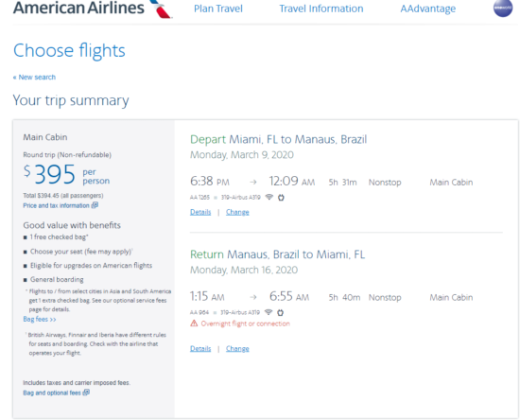Change the departing flight to Manaus
This screenshot has width=520, height=420.
237,212
